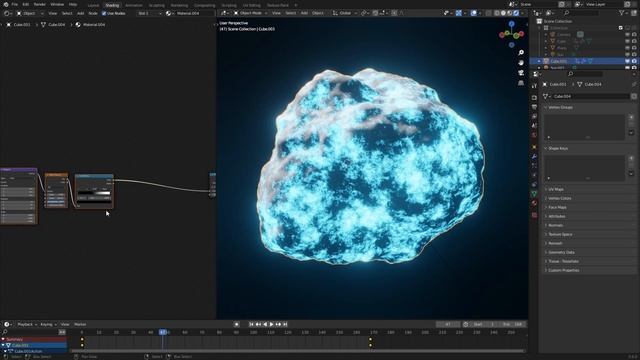The height and width of the screenshot is (360, 640).
Task: Click the pan hand icon in viewport
Action: 521,62
